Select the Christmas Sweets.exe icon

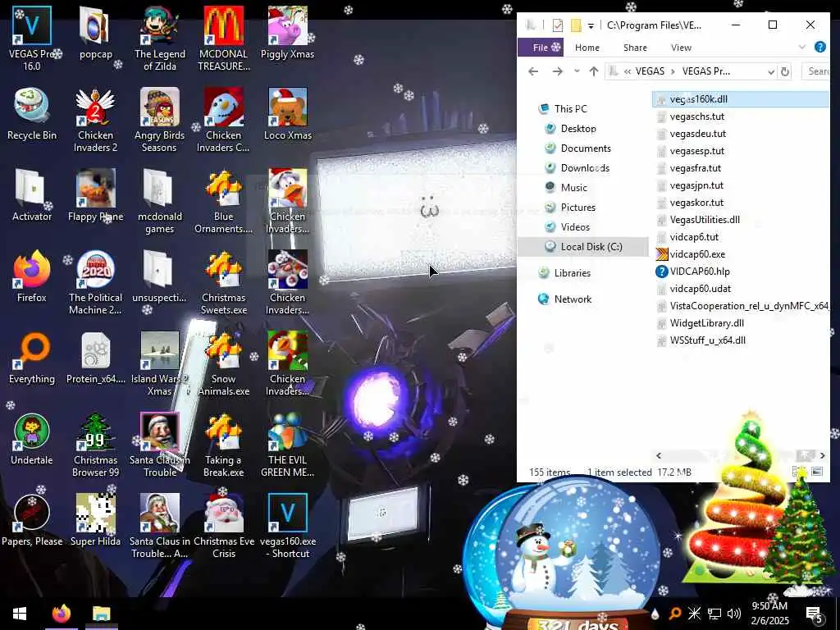(223, 282)
